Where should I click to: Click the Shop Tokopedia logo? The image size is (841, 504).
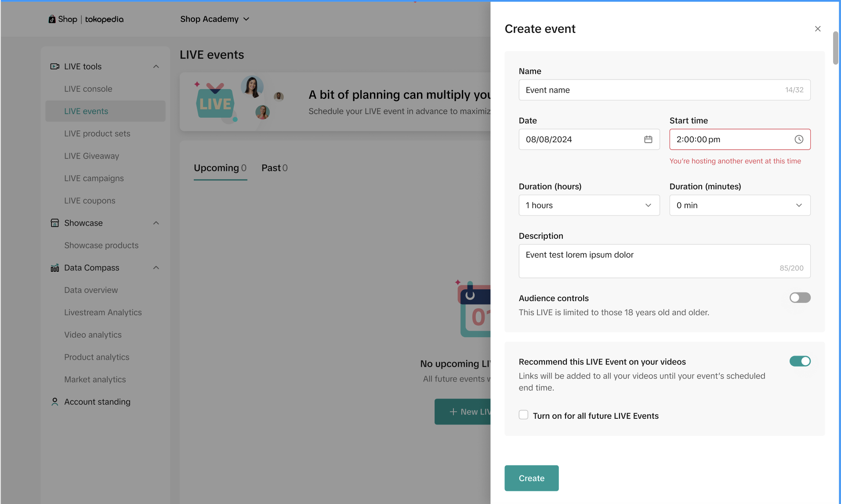[86, 19]
